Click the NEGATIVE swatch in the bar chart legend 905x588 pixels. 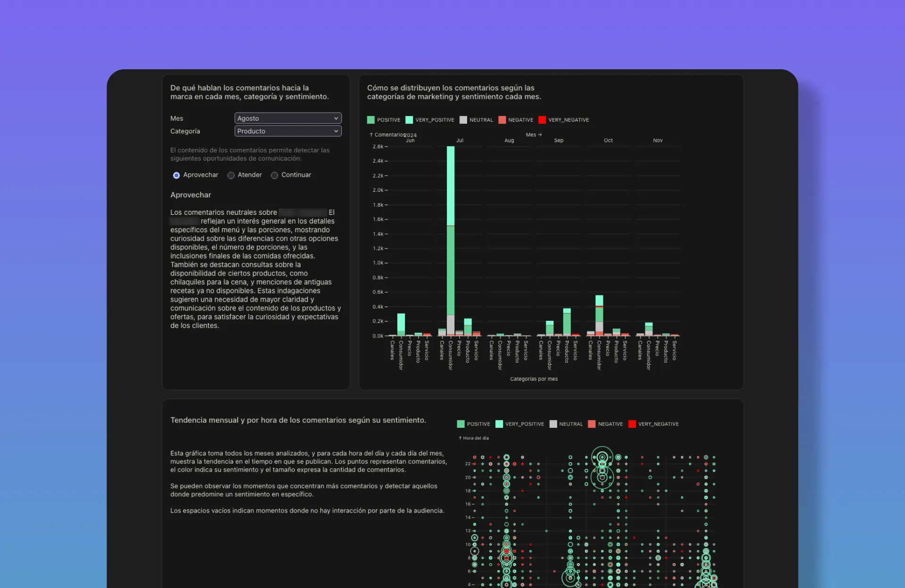pos(502,120)
